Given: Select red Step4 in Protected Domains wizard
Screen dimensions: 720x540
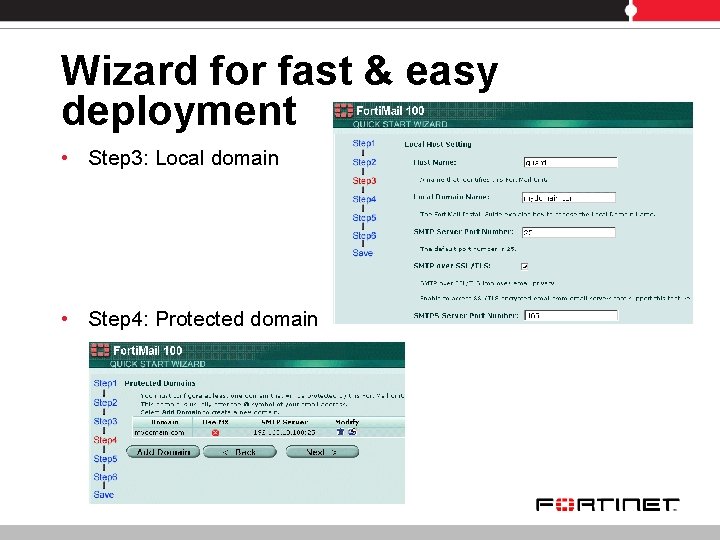Looking at the screenshot, I should point(105,440).
